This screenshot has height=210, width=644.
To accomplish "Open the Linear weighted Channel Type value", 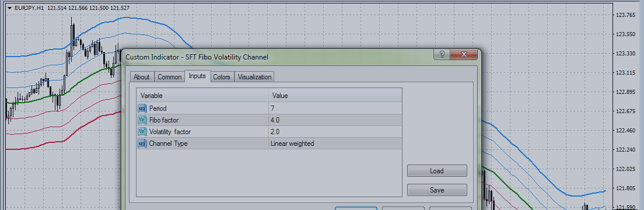I will pos(335,143).
